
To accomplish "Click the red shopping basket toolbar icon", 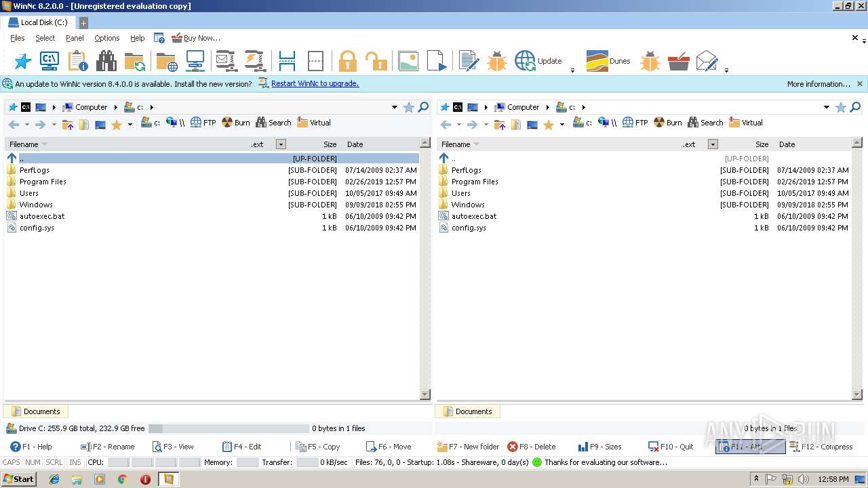I will point(678,61).
